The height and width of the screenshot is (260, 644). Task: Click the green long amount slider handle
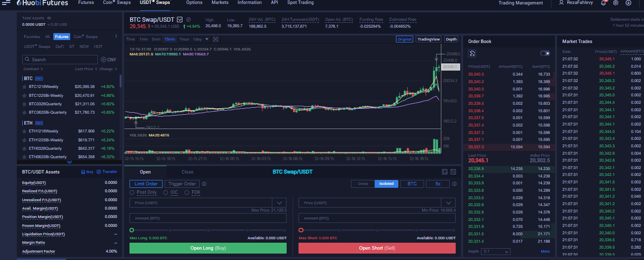point(131,230)
